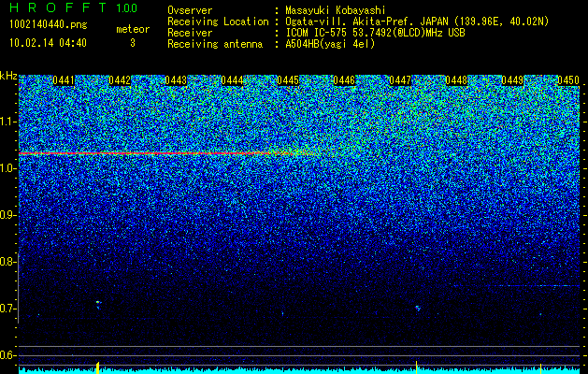The image size is (588, 374).
Task: Click the ICOM IC-575 receiver text
Action: pos(376,33)
